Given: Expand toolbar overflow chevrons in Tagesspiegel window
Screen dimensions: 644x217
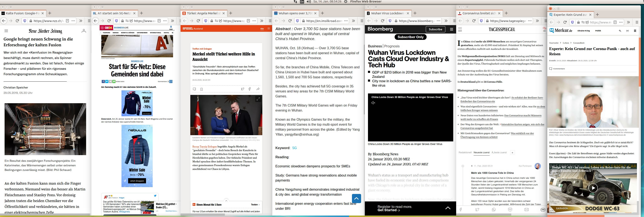Looking at the screenshot, I should pos(537,21).
